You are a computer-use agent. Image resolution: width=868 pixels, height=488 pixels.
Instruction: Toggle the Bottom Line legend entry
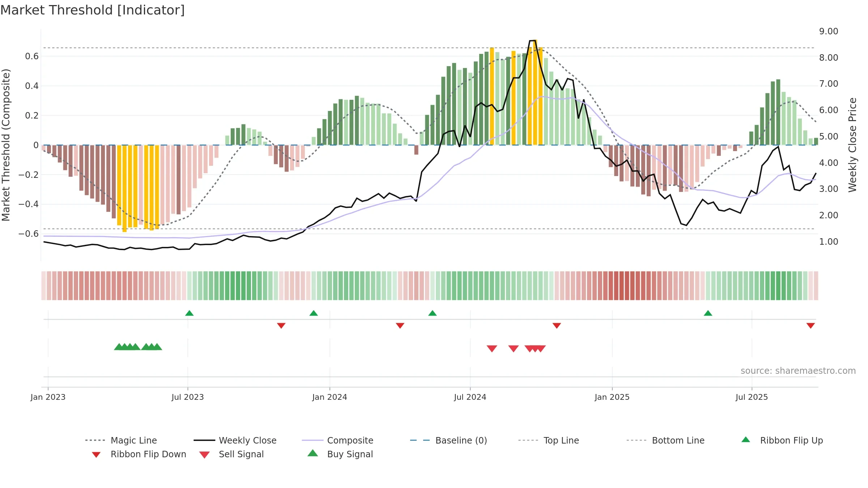click(x=665, y=440)
